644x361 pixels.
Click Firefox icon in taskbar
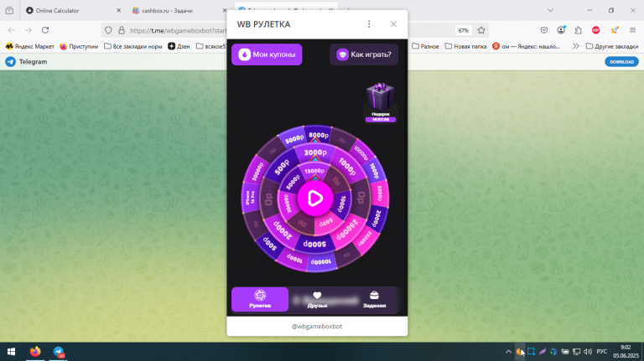coord(35,352)
